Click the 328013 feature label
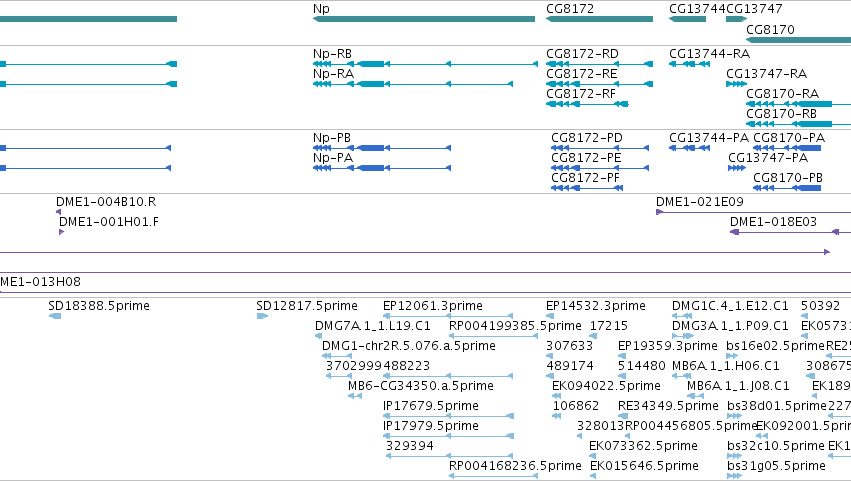The image size is (851, 481). click(x=601, y=427)
